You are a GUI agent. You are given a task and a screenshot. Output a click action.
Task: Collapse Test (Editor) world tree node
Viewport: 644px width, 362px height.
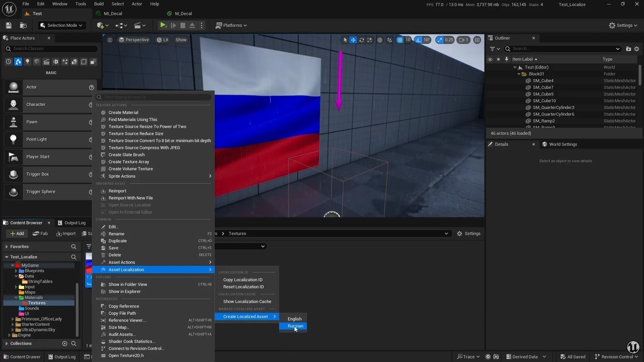click(x=515, y=67)
